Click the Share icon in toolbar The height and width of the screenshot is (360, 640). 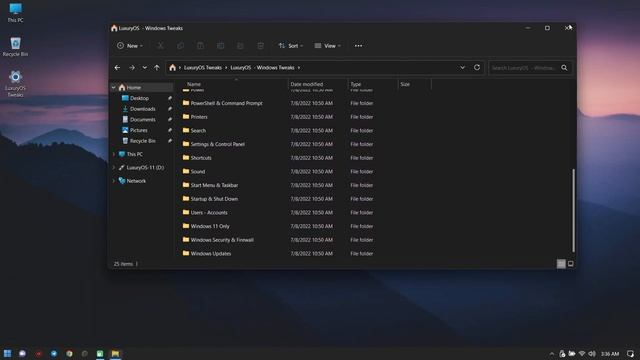[240, 46]
